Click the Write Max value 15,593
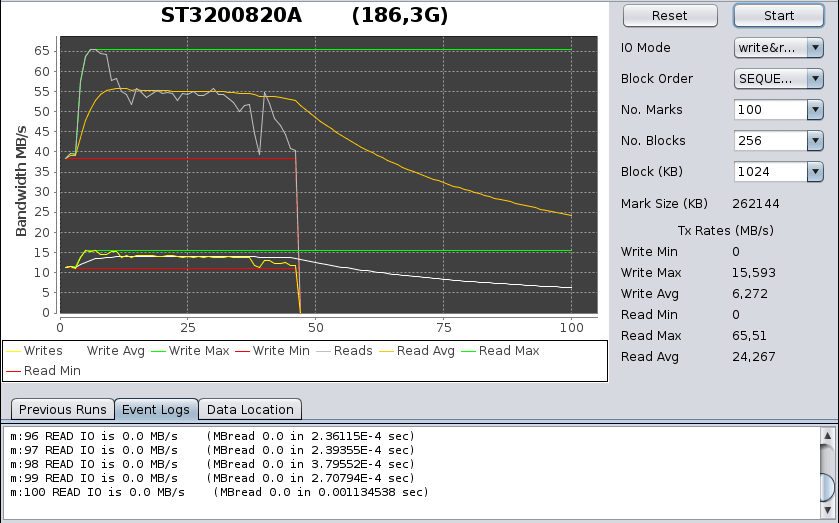839x523 pixels. pos(753,273)
